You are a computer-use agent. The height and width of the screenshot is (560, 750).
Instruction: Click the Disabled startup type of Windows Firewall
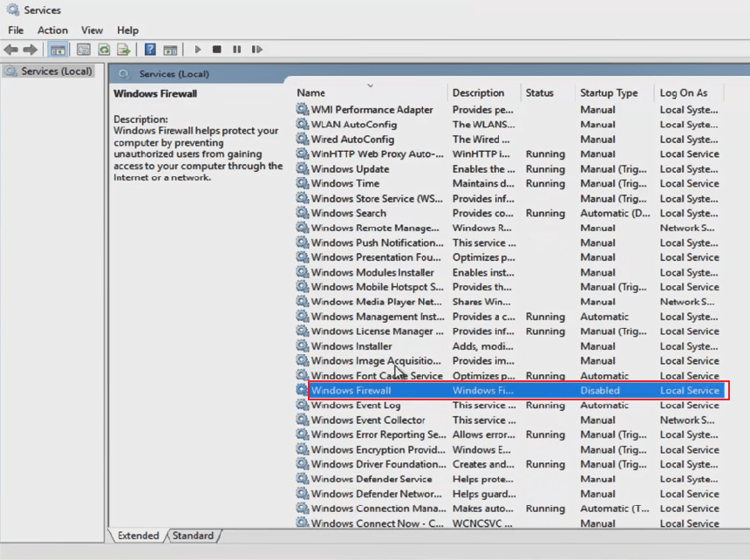click(600, 390)
